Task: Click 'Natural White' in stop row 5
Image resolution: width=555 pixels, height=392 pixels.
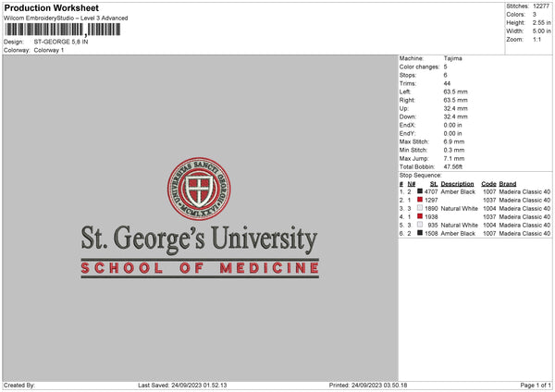Action: pos(460,225)
